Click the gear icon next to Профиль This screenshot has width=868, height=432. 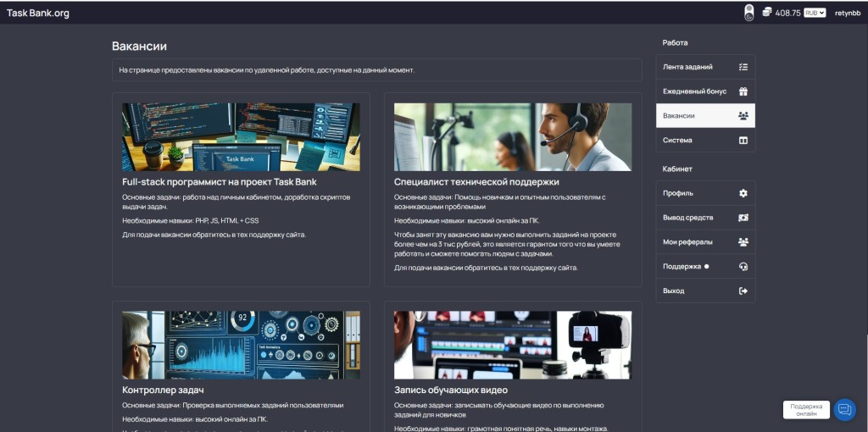(x=743, y=193)
